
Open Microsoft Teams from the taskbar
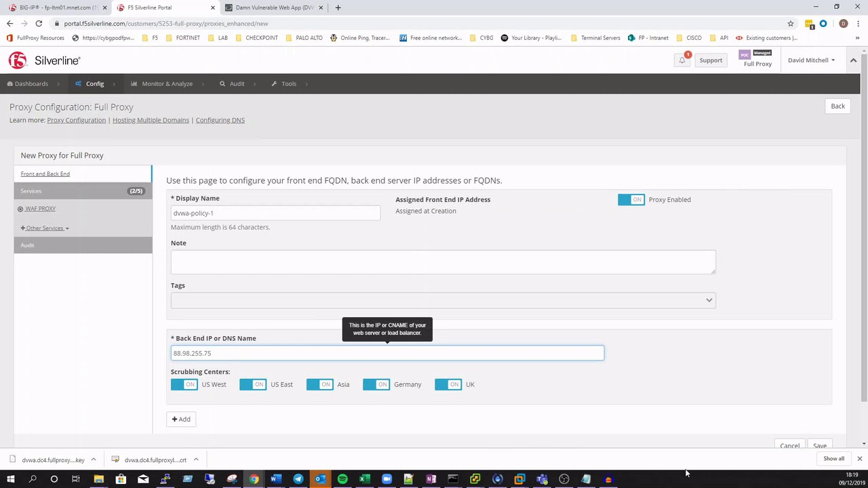coord(542,479)
